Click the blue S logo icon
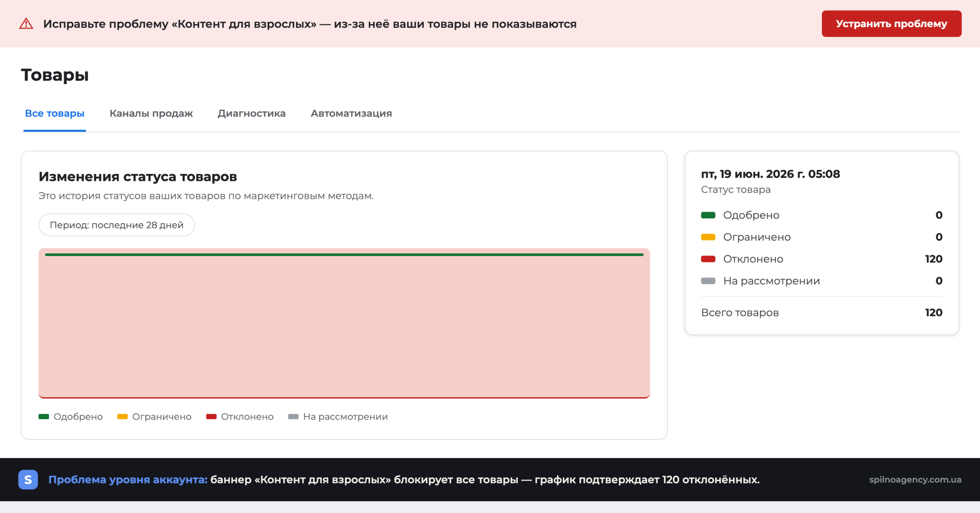Image resolution: width=980 pixels, height=513 pixels. point(28,480)
